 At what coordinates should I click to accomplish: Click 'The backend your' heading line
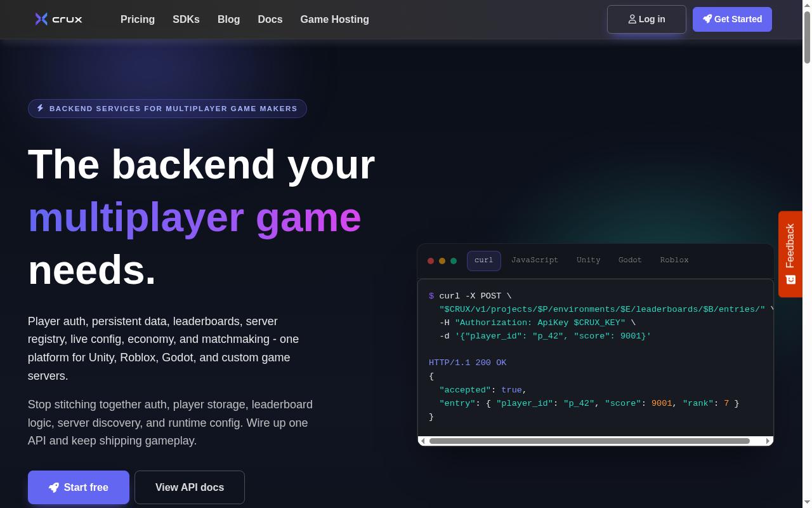(202, 164)
